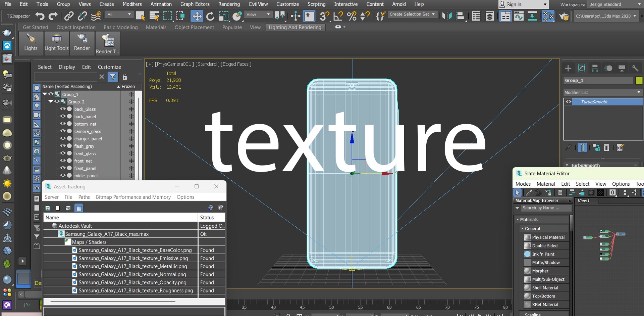Click Multi/Sub-Object material entry
Image resolution: width=644 pixels, height=316 pixels.
click(546, 279)
